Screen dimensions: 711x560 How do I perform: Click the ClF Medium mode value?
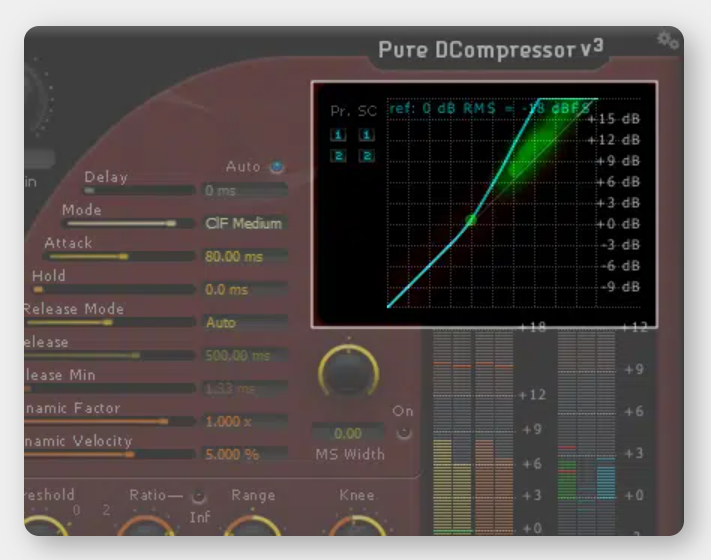(x=245, y=224)
